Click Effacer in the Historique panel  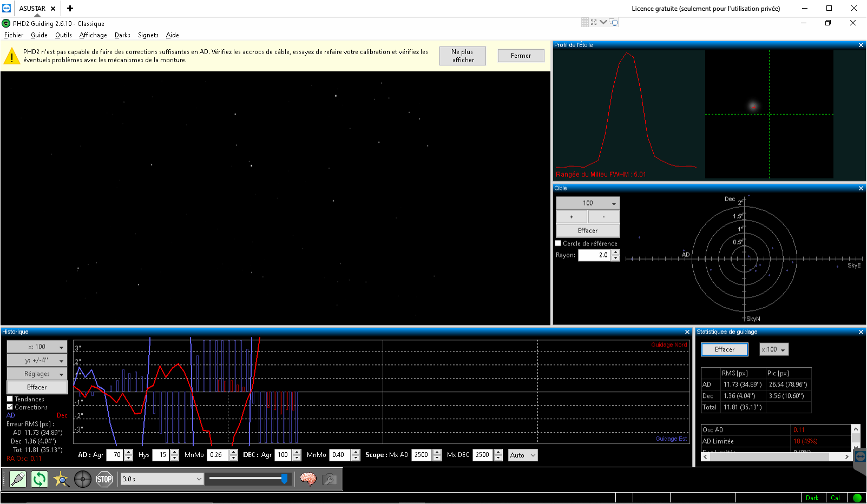(x=37, y=387)
